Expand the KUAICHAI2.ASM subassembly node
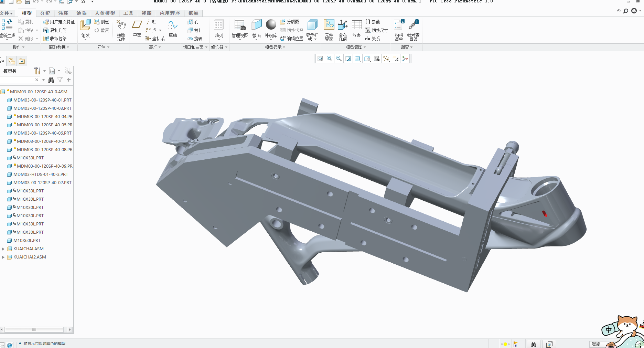 (x=3, y=257)
